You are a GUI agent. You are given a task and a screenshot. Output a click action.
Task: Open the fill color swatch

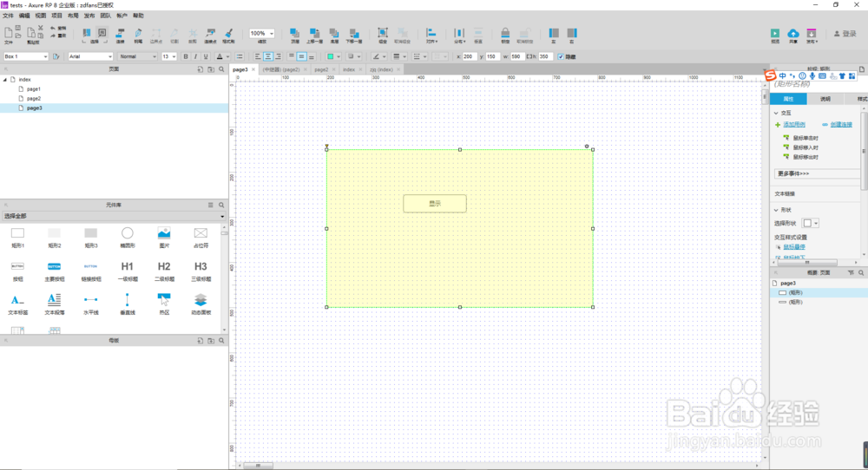tap(331, 56)
